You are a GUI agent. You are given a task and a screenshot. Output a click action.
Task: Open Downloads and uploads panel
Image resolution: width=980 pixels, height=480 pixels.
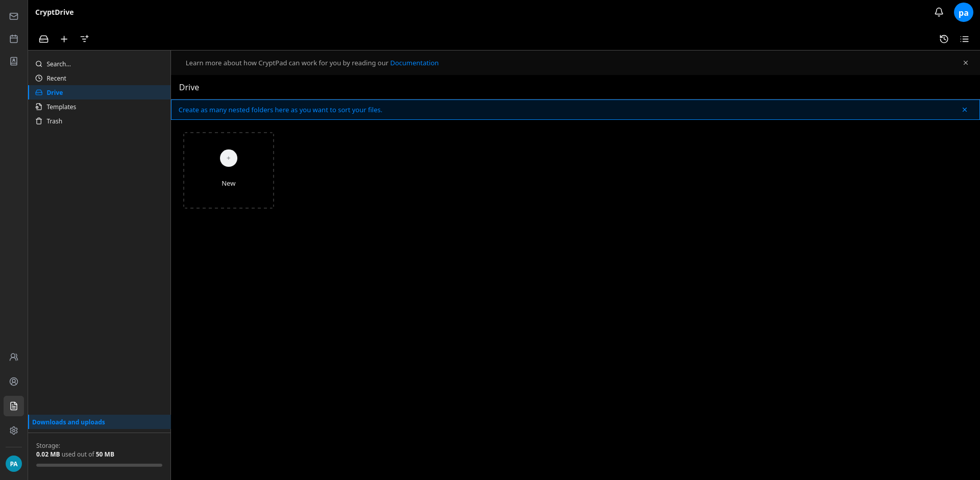pos(100,422)
